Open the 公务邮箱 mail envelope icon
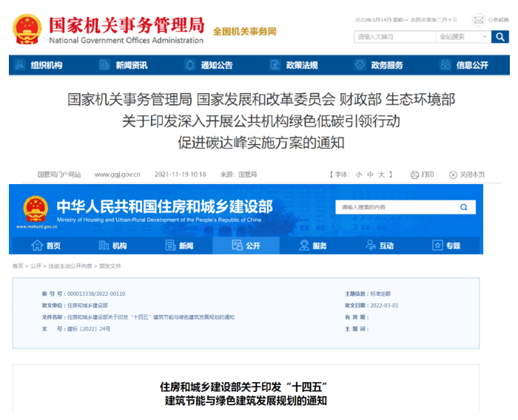Viewport: 518px width, 420px height. (478, 20)
